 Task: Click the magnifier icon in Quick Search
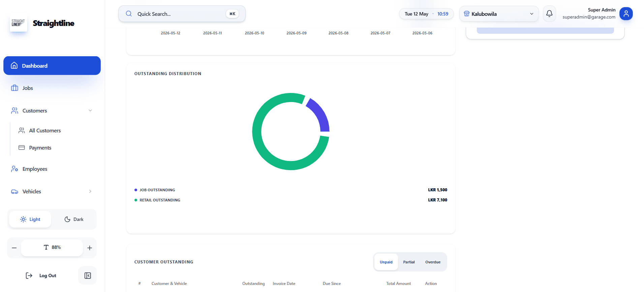point(129,14)
